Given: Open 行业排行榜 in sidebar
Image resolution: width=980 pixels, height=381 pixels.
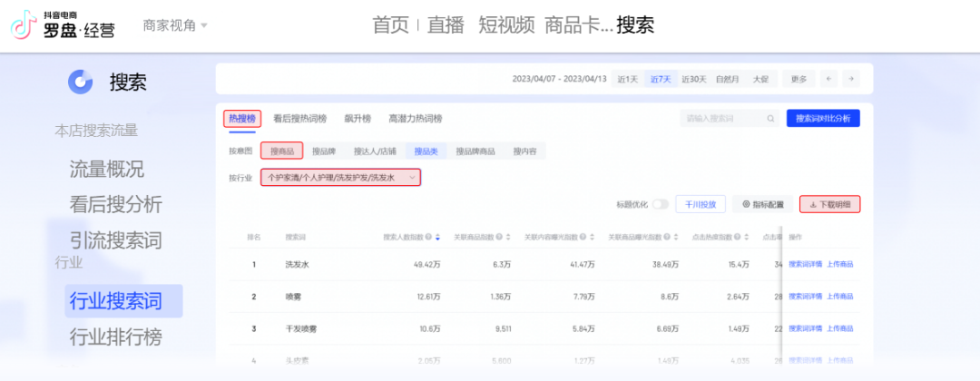Looking at the screenshot, I should 115,337.
